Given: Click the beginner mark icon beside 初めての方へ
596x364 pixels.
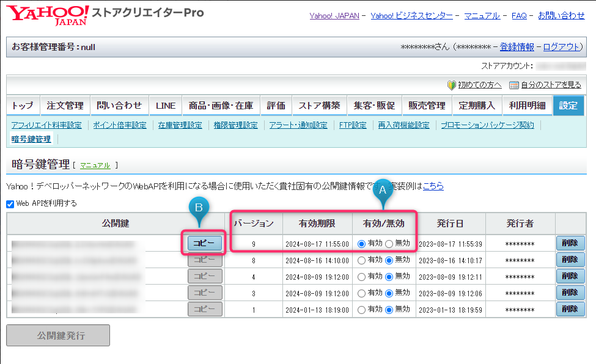Looking at the screenshot, I should [x=451, y=85].
